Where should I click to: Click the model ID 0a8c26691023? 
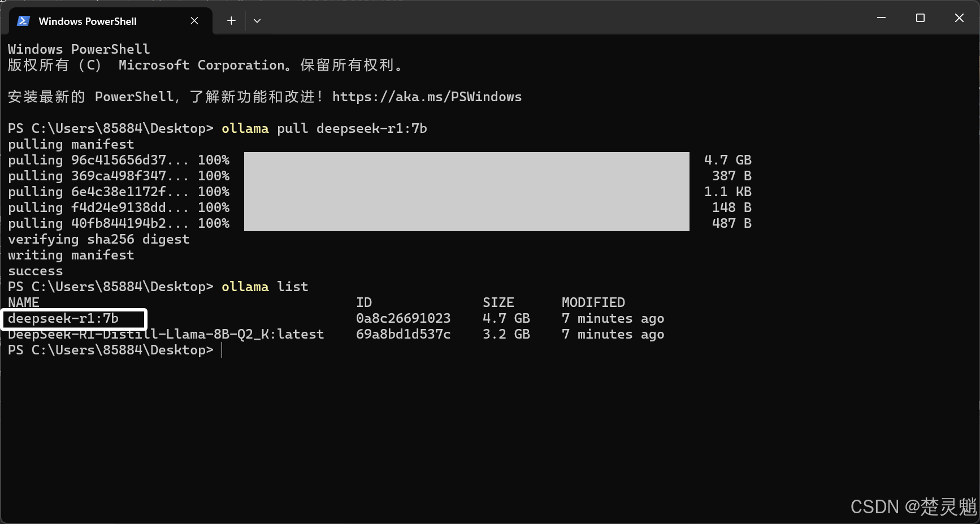click(404, 318)
